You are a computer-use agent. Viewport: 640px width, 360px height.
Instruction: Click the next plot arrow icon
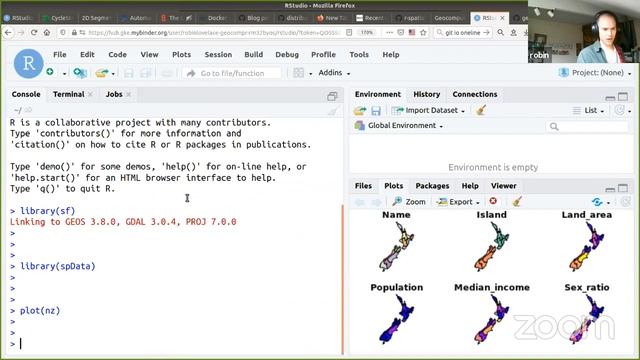tap(376, 202)
